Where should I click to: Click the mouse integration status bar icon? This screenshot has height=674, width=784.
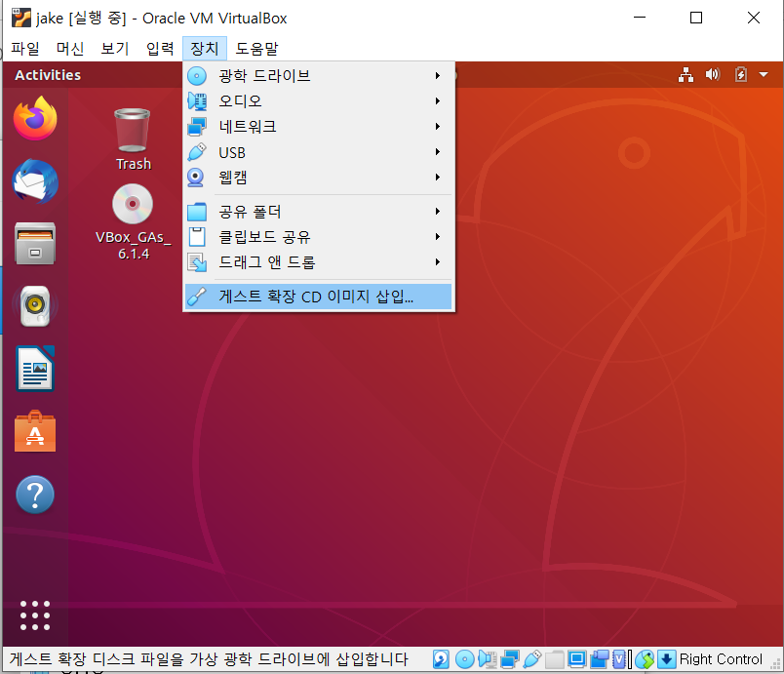tap(645, 659)
